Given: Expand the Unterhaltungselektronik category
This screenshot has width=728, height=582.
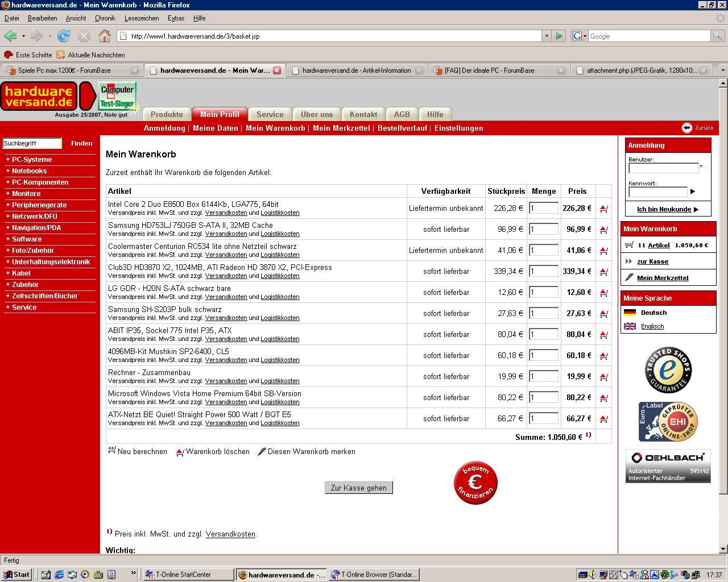Looking at the screenshot, I should point(51,262).
